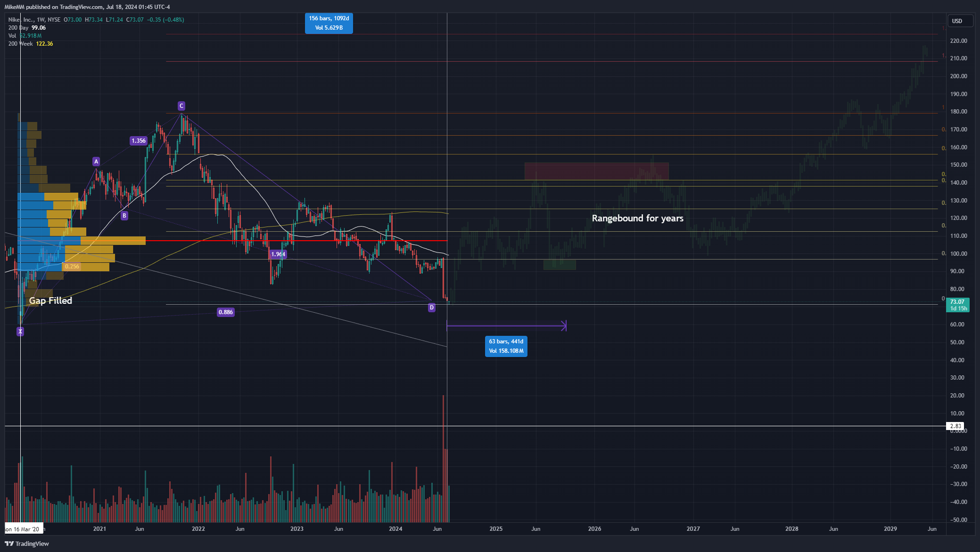The image size is (980, 552).
Task: Select the XABCD pattern point X label
Action: 20,332
